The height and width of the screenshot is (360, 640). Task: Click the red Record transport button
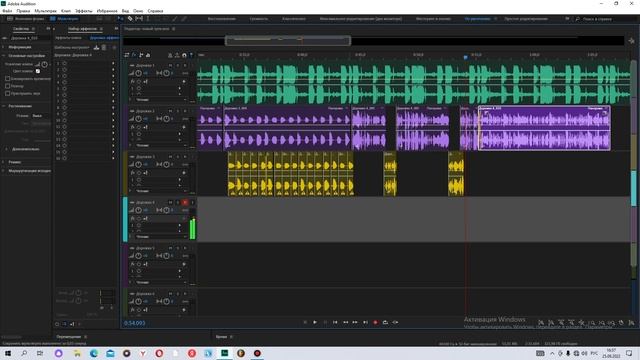click(x=376, y=322)
